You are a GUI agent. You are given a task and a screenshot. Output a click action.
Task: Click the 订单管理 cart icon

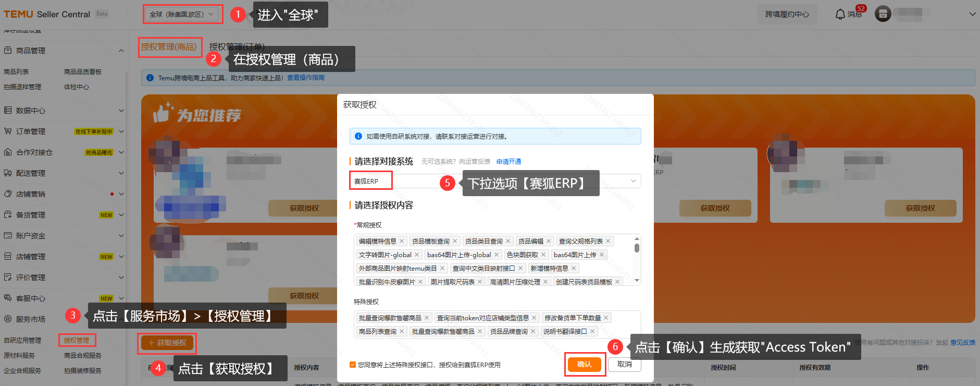click(8, 131)
